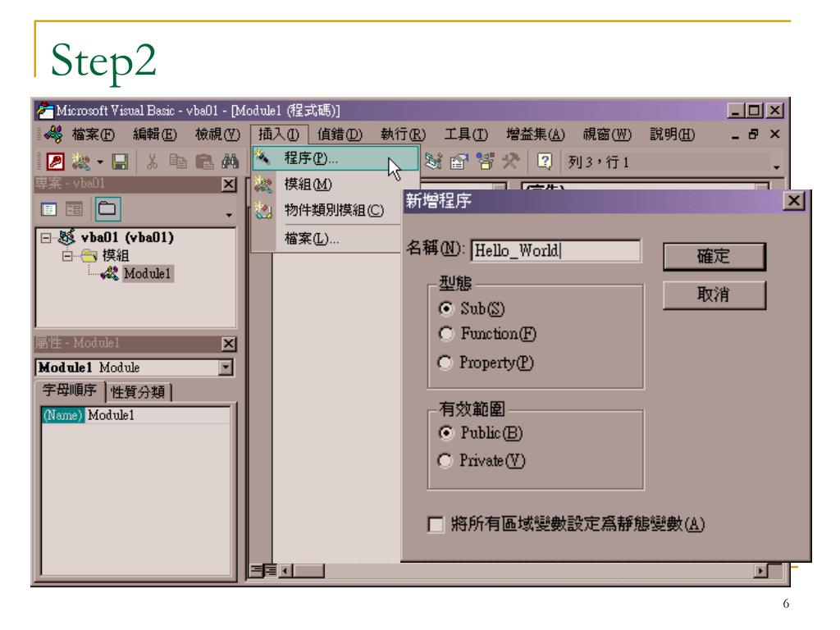840x630 pixels.
Task: Open the 偵錯(D) menu
Action: [340, 134]
